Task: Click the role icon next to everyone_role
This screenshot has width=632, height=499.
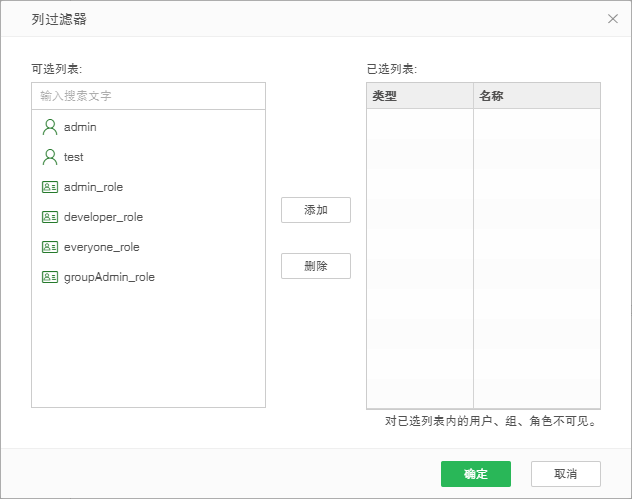Action: [x=50, y=247]
